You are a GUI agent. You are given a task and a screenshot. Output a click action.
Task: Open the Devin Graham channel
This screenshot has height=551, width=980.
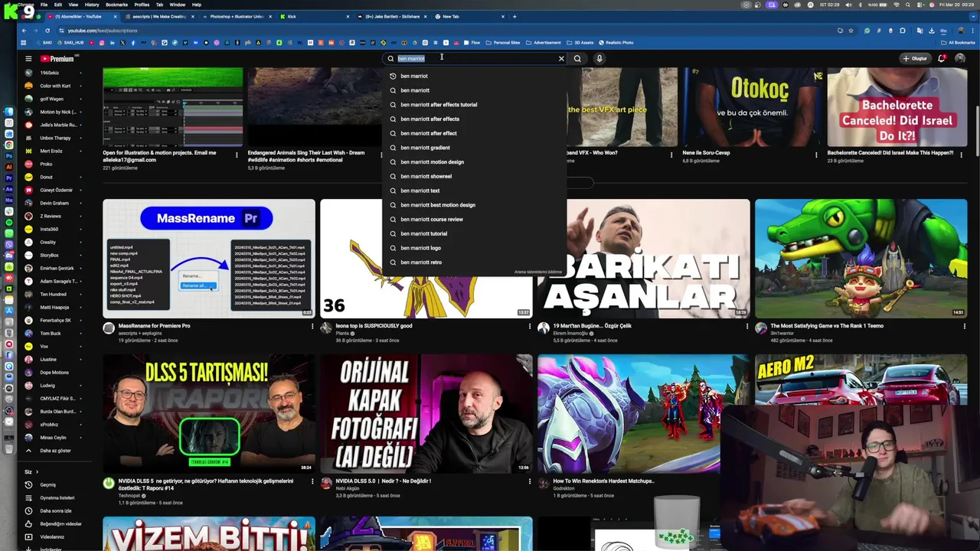click(56, 203)
